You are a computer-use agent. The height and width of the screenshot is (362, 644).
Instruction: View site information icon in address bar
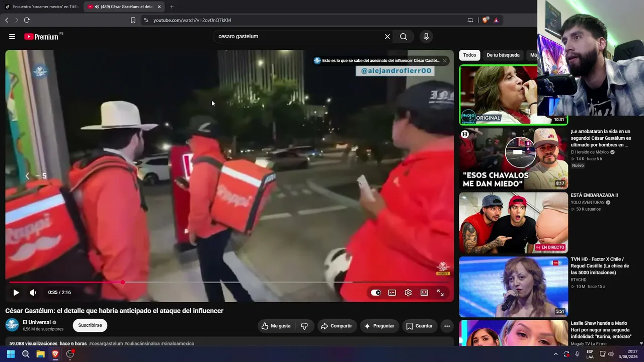coord(146,20)
